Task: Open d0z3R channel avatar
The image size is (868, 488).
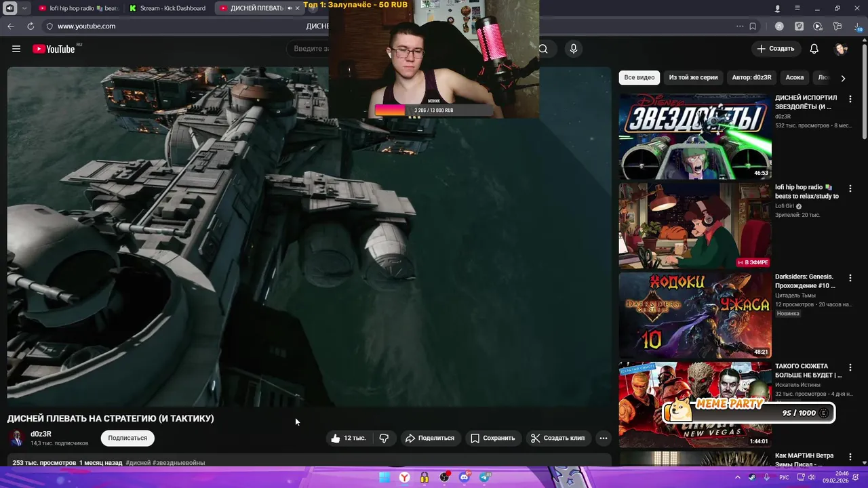Action: (x=17, y=438)
